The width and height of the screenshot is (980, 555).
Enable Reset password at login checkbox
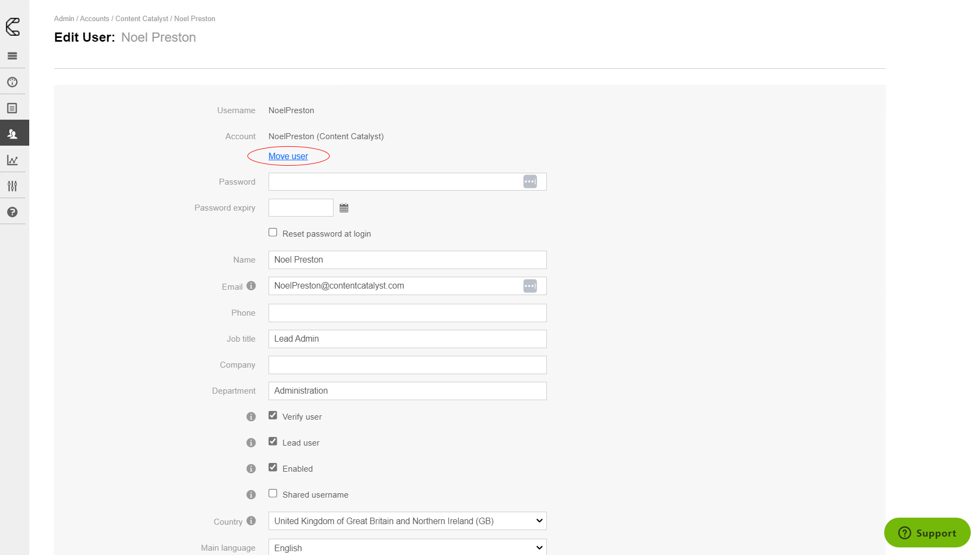pyautogui.click(x=273, y=233)
